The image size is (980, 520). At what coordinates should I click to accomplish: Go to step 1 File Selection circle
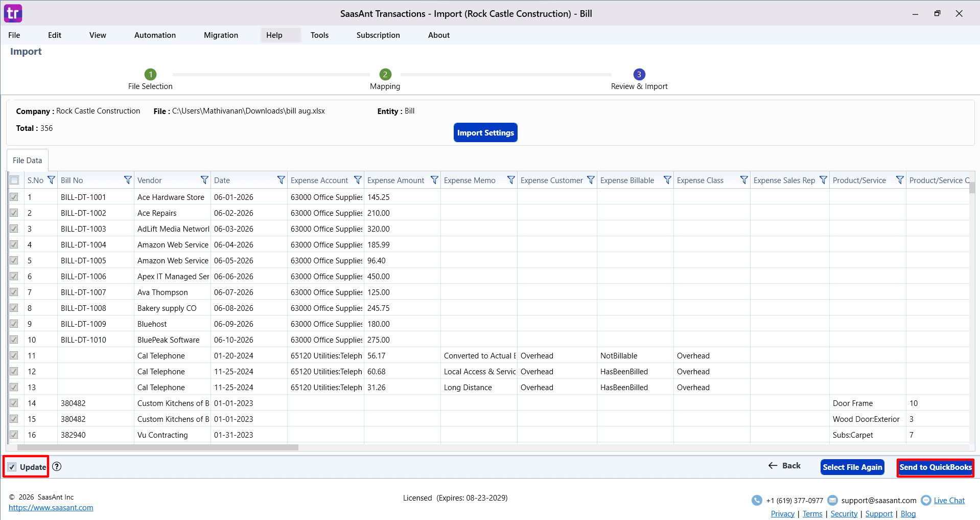[x=150, y=74]
